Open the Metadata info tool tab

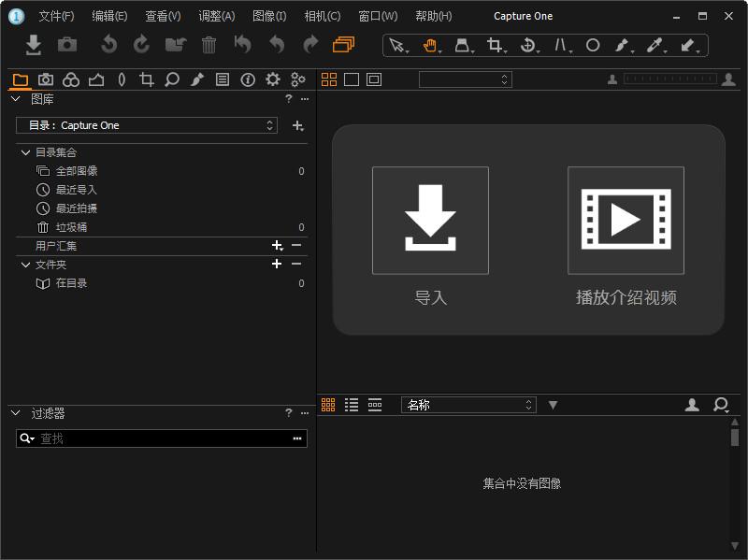tap(248, 79)
